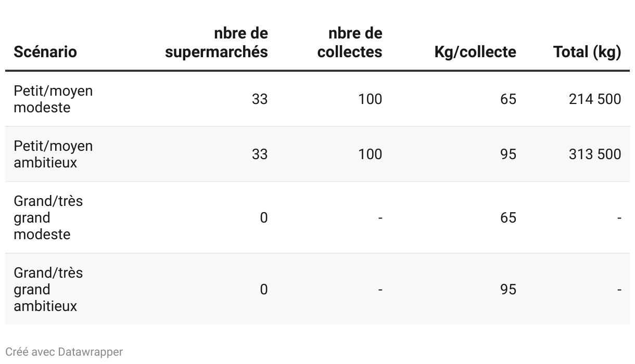Viewport: 635px width, 364px height.
Task: Click the nbre de collectes header
Action: (350, 43)
